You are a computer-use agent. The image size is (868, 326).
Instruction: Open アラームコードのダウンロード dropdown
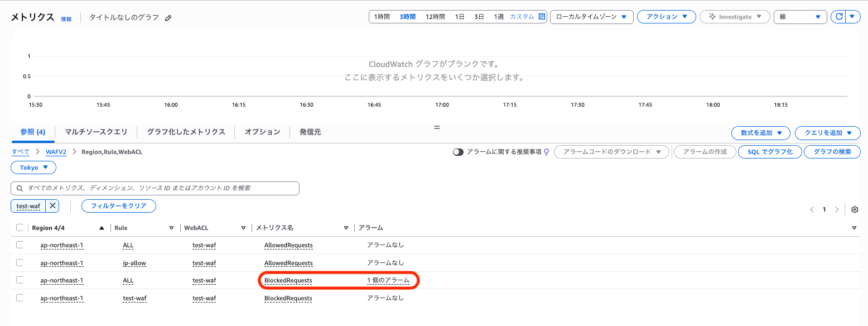tap(611, 152)
